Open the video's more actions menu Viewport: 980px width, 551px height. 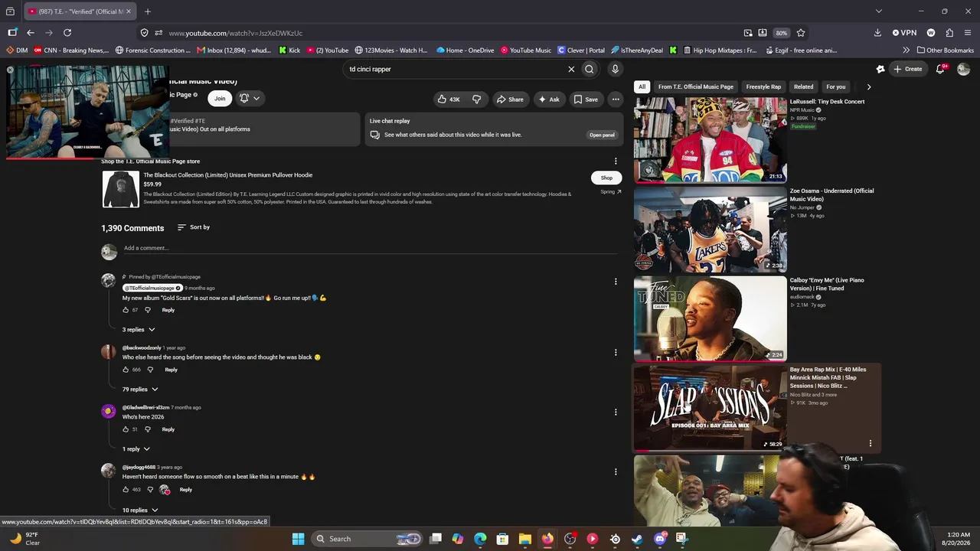pos(615,99)
